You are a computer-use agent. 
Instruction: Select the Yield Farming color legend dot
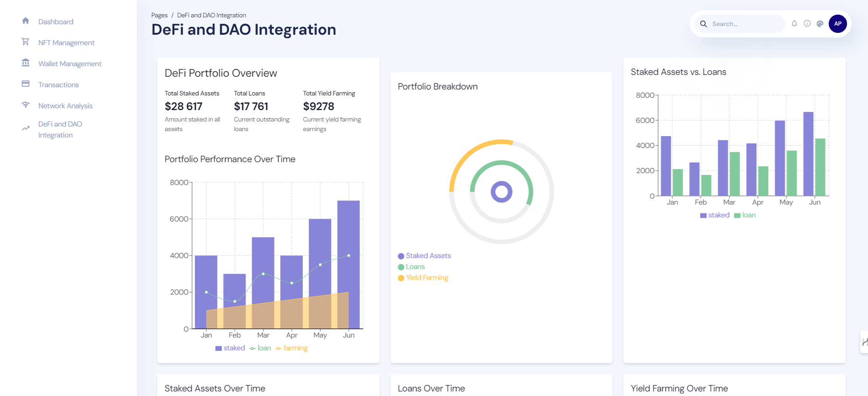pos(401,278)
